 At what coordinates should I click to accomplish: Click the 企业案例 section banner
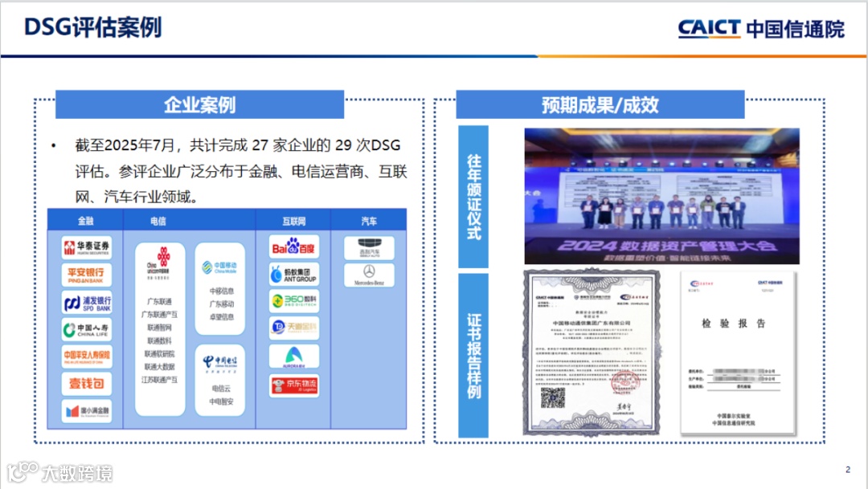click(x=200, y=104)
